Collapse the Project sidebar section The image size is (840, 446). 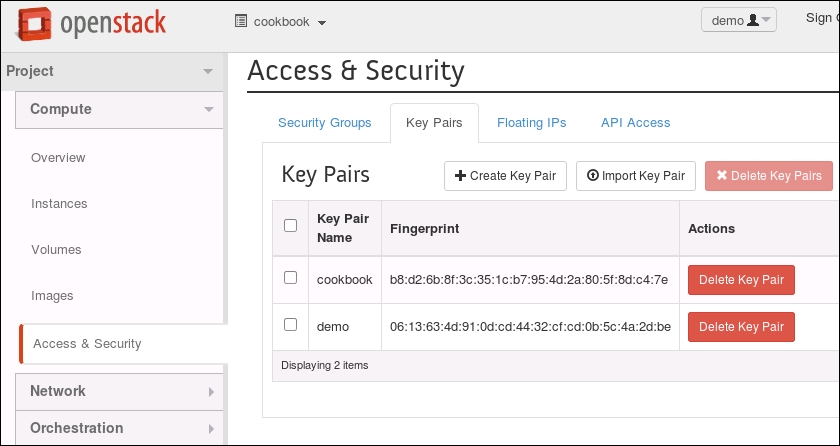tap(110, 71)
